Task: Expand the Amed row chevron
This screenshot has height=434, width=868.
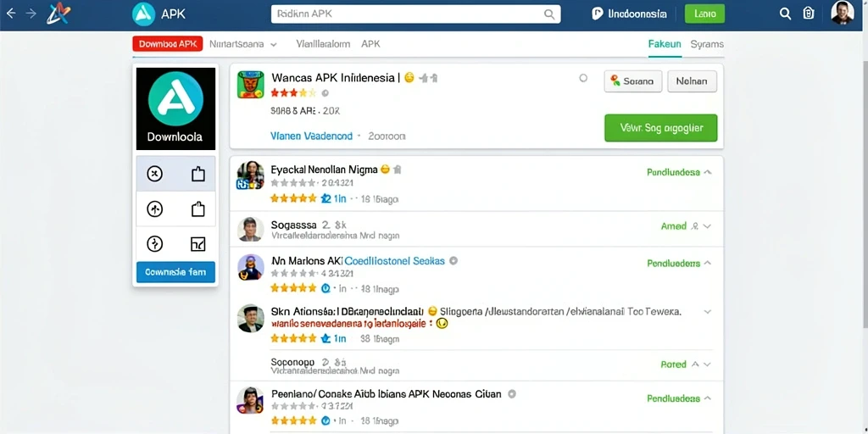Action: [706, 226]
